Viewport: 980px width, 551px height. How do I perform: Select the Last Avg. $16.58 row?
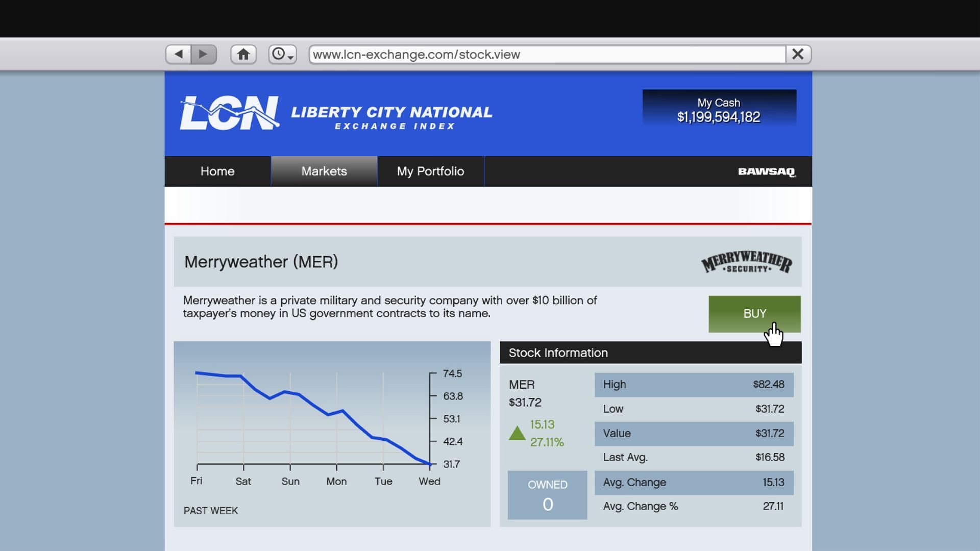[x=694, y=458]
